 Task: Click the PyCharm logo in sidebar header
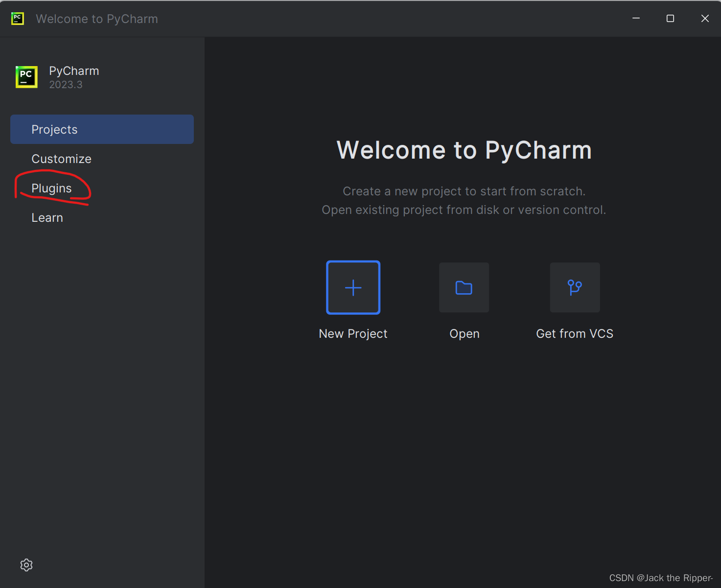26,77
